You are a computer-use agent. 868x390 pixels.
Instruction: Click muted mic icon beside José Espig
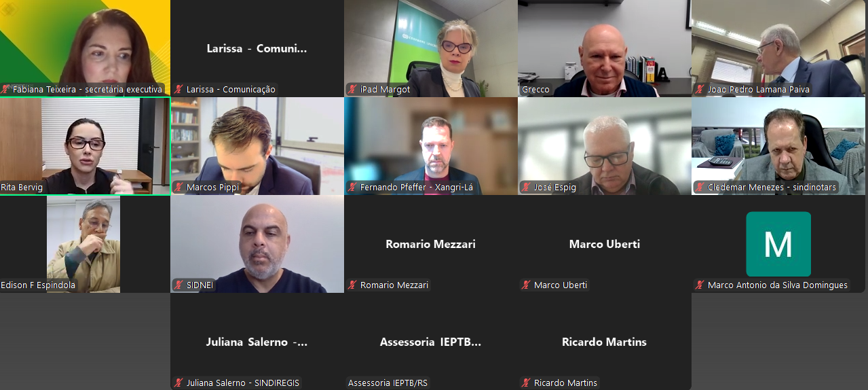click(527, 187)
